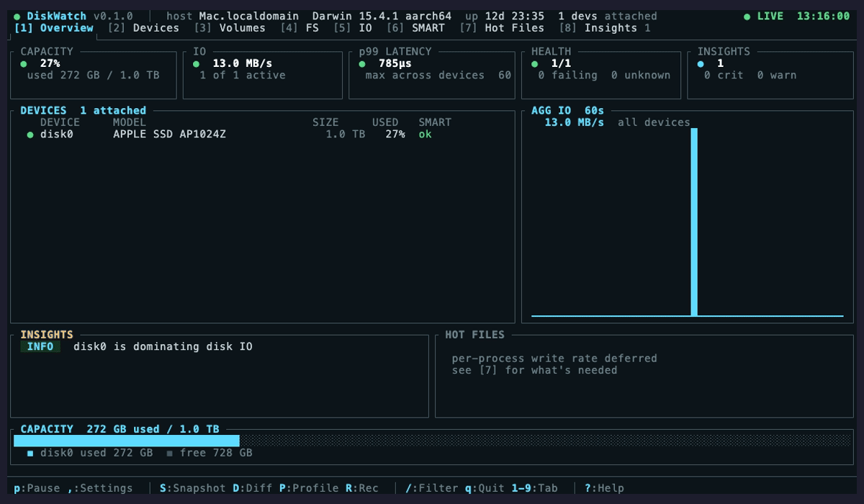
Task: Click '0 crit' in INSIGHTS card
Action: [724, 76]
